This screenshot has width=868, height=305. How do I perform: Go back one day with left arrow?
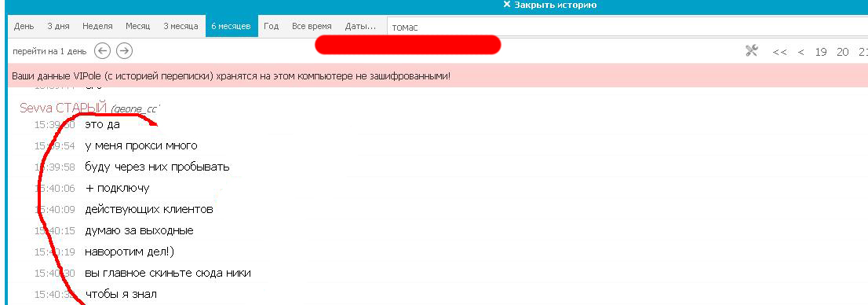pyautogui.click(x=102, y=51)
